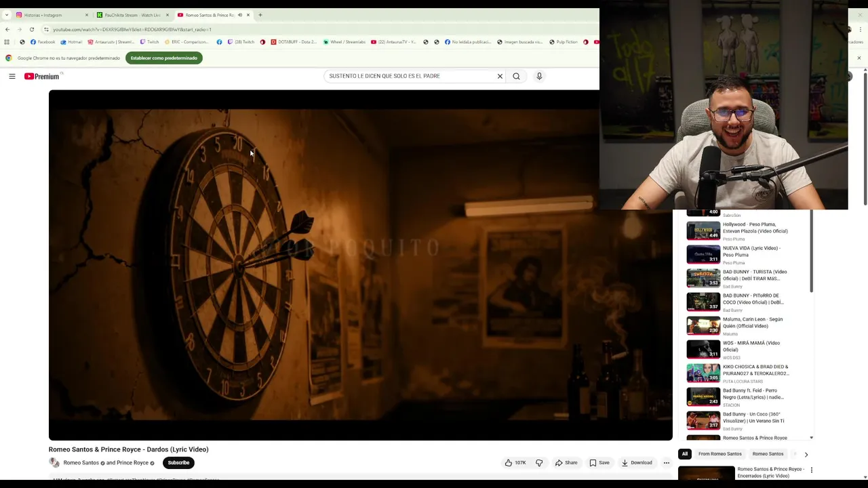The width and height of the screenshot is (868, 488).
Task: Click the Chrome address bar URL
Action: (x=132, y=29)
